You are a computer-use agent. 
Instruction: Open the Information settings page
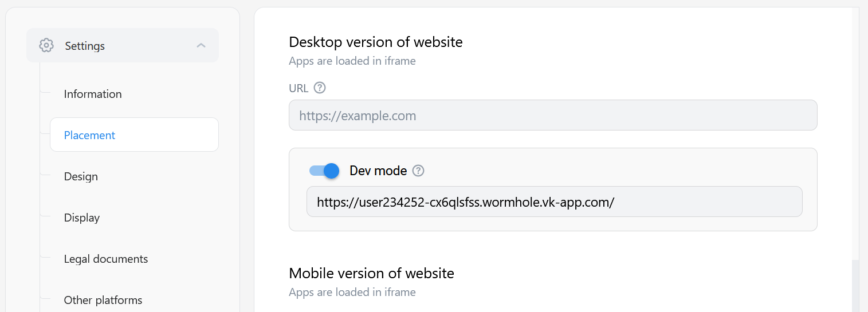[x=93, y=94]
